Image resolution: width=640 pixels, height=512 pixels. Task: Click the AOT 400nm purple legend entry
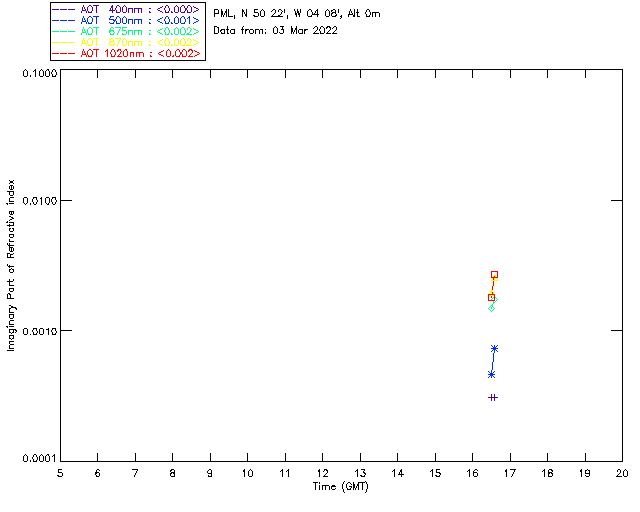pos(126,9)
